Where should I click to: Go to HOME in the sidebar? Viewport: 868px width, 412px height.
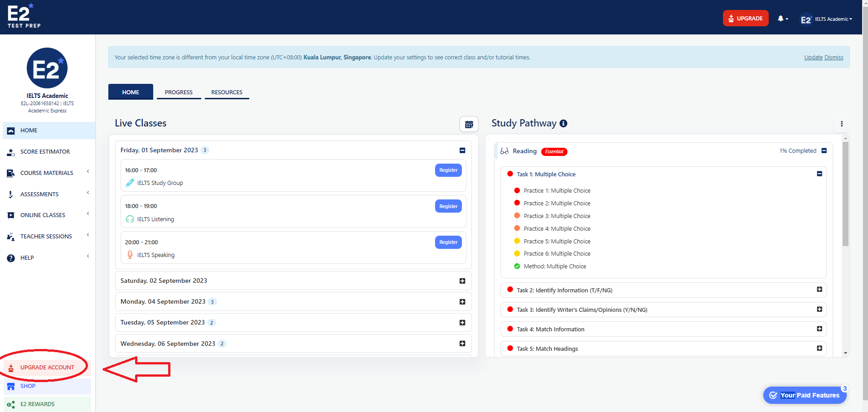49,131
